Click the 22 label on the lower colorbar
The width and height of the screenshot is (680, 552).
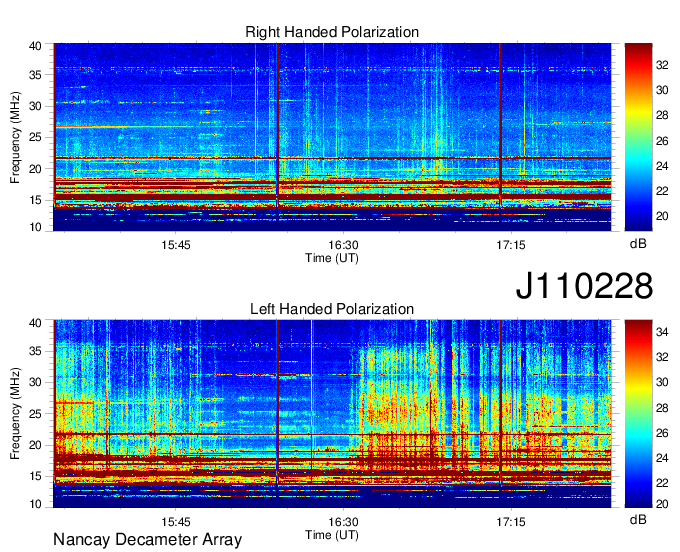pyautogui.click(x=662, y=483)
